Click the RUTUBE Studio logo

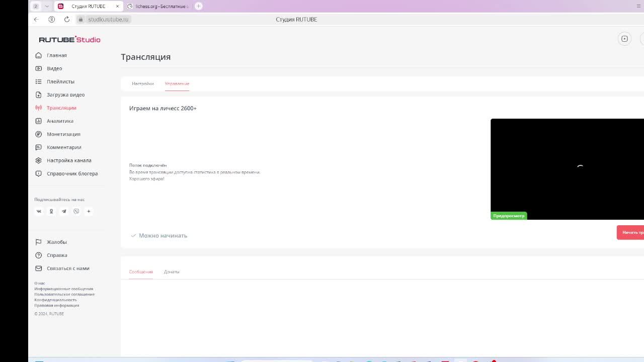click(x=69, y=39)
